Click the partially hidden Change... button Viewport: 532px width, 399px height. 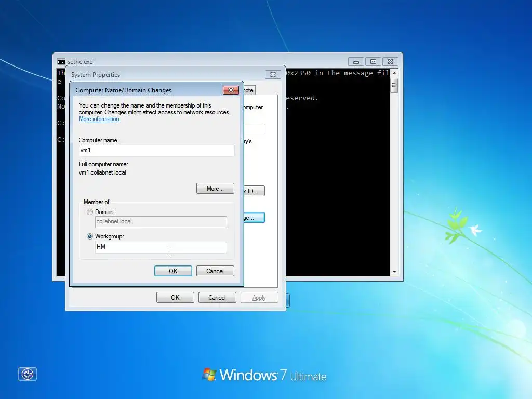pyautogui.click(x=254, y=218)
